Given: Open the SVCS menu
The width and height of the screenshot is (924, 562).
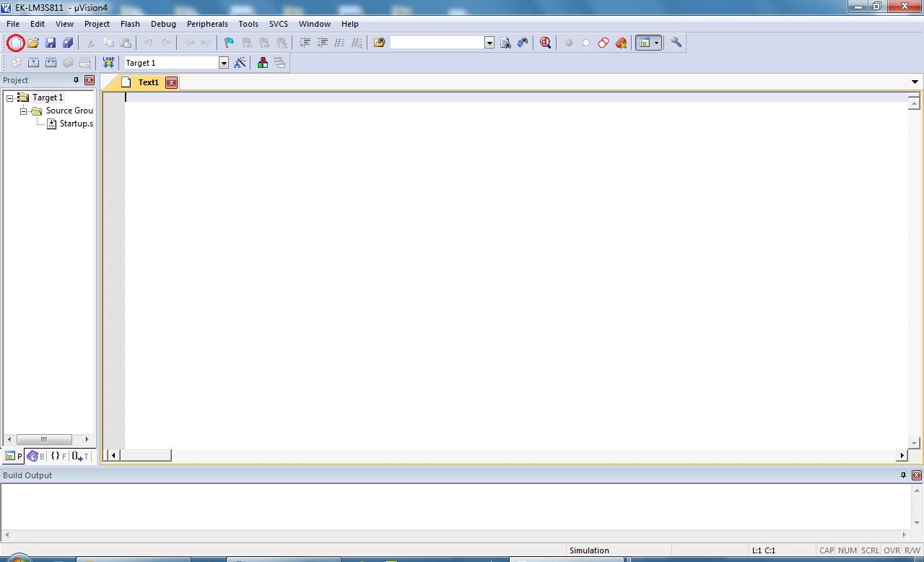Looking at the screenshot, I should [279, 24].
